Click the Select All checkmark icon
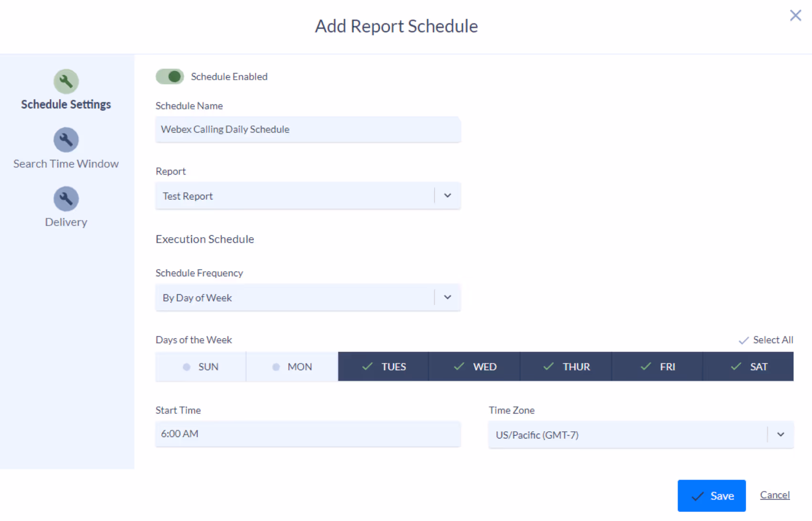The image size is (812, 521). [x=744, y=340]
